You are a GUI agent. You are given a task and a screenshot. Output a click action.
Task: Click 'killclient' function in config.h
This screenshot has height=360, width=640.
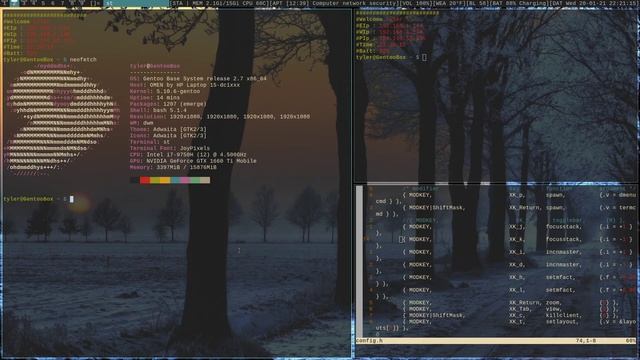(x=562, y=315)
